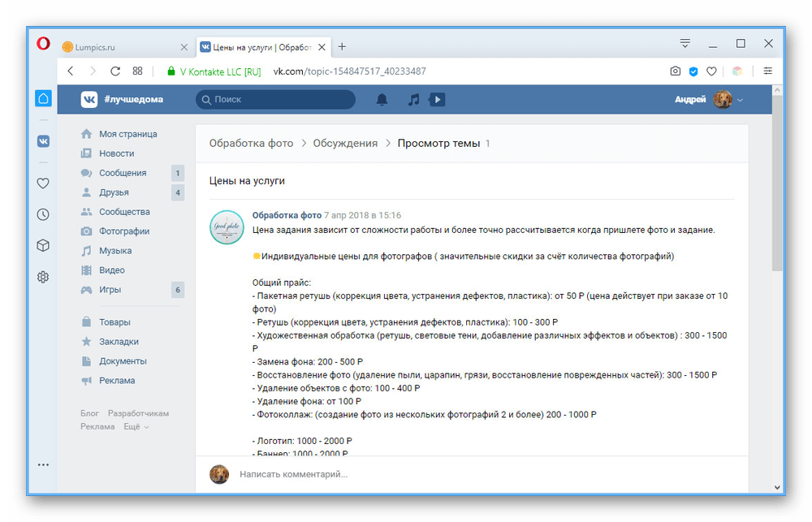The width and height of the screenshot is (812, 522).
Task: Open sidebar three-dots setup menu
Action: (x=44, y=465)
